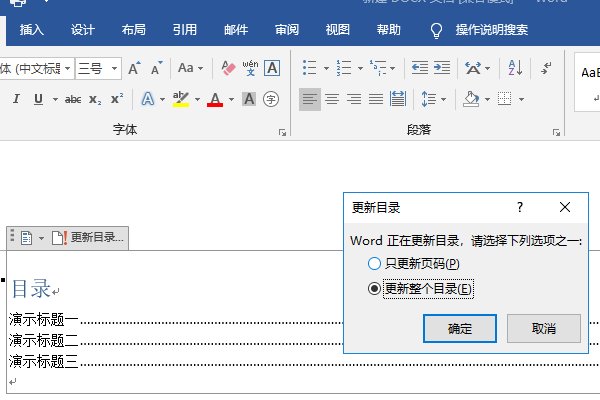Apply paragraph borders
The width and height of the screenshot is (600, 400).
pyautogui.click(x=504, y=99)
